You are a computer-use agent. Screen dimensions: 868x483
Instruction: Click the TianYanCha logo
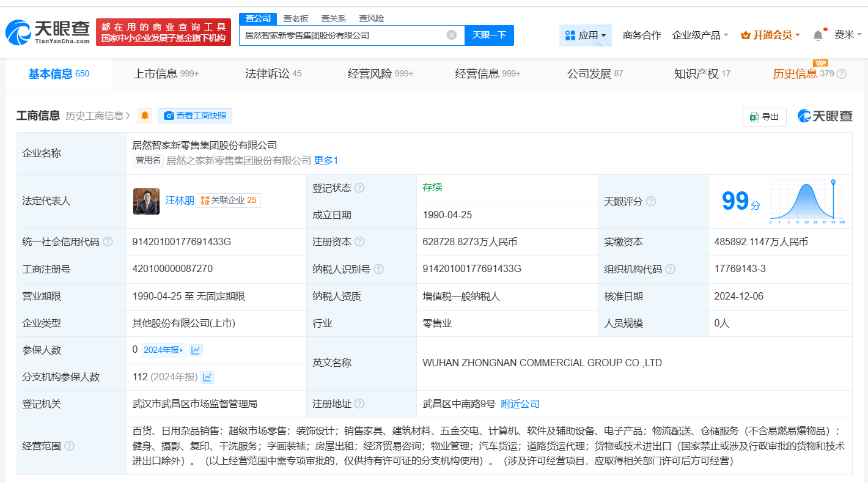pos(48,32)
